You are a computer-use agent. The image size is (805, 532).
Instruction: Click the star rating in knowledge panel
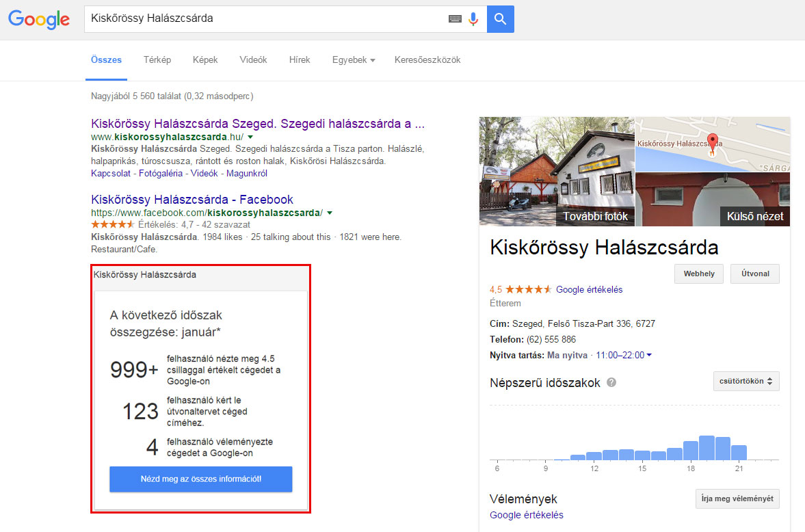tap(528, 289)
